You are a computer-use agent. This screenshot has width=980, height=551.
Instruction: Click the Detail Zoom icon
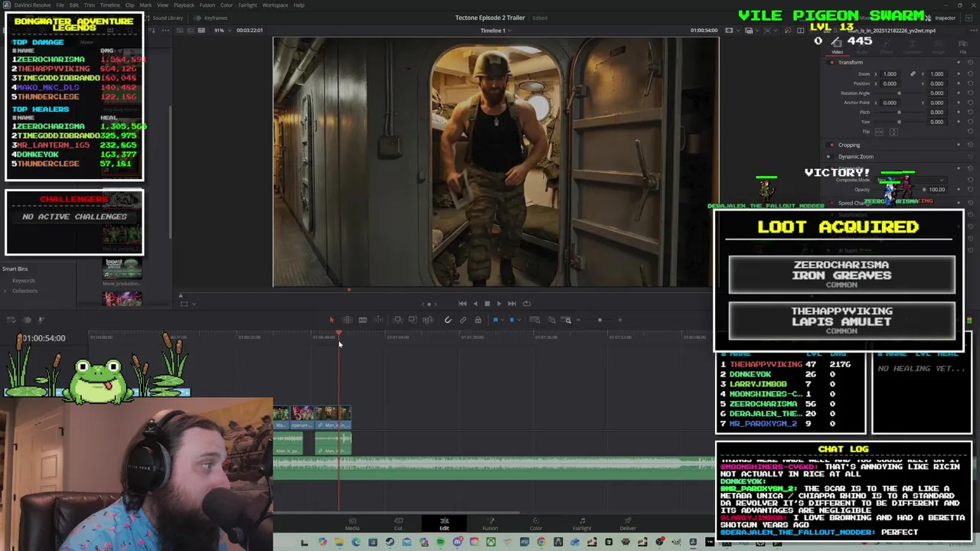[x=551, y=320]
